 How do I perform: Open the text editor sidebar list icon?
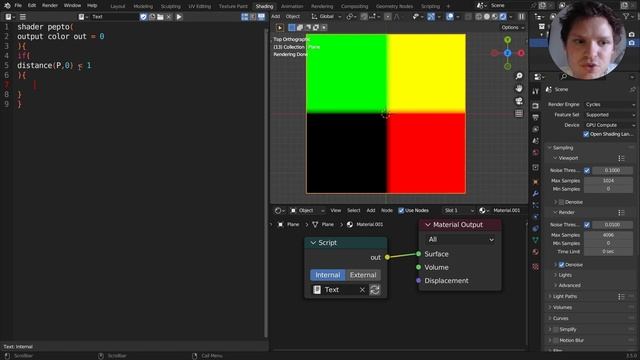[22, 17]
